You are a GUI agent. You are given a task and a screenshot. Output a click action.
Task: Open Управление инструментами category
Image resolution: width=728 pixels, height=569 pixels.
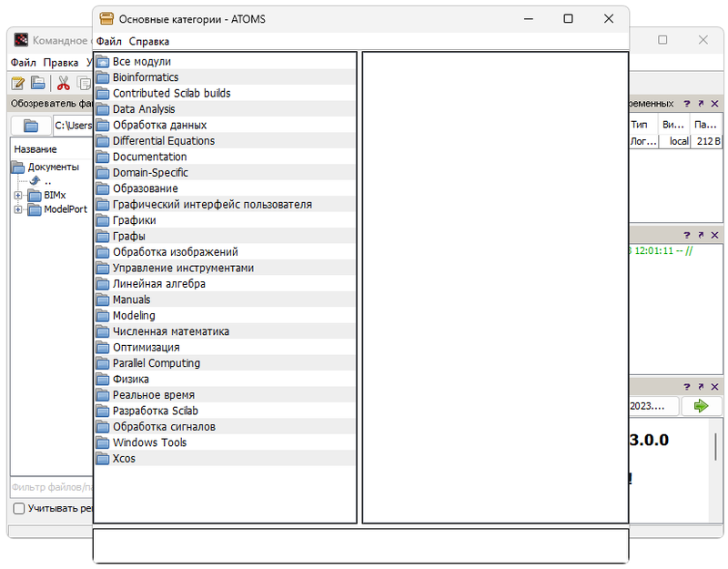tap(225, 268)
